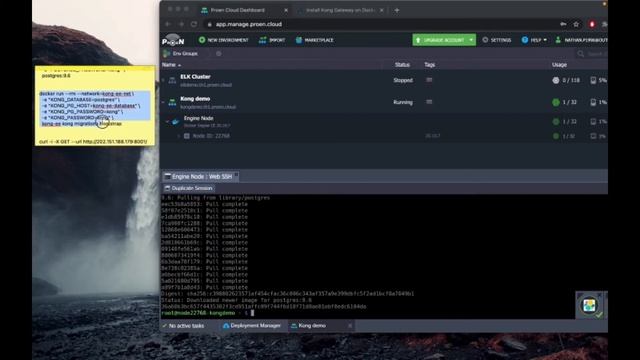Switch to Proen Cloud Dashboard browser tab
Image resolution: width=640 pixels, height=360 pixels.
pos(238,10)
